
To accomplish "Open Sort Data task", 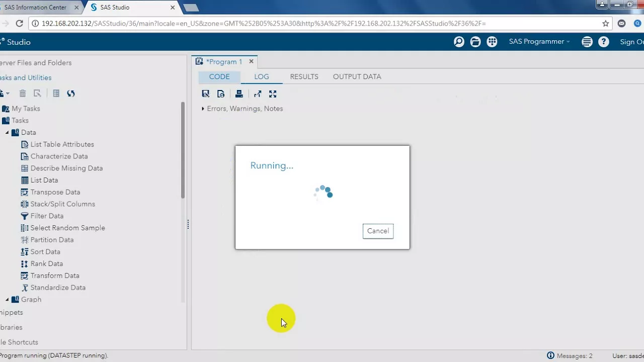I will (x=40, y=252).
